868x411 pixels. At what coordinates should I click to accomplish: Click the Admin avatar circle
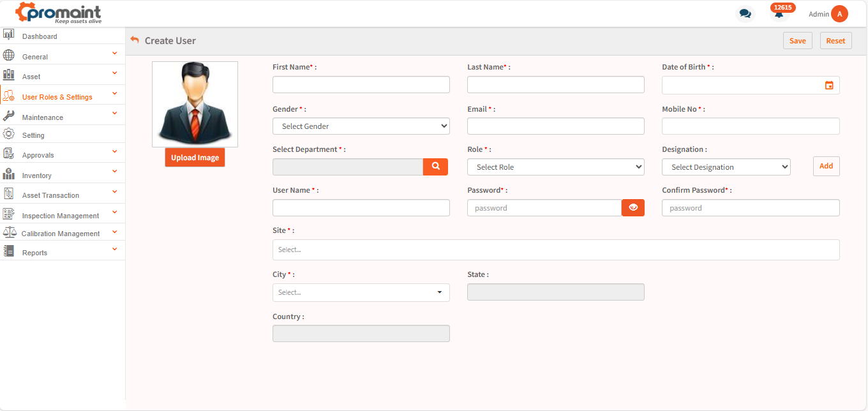pyautogui.click(x=839, y=13)
